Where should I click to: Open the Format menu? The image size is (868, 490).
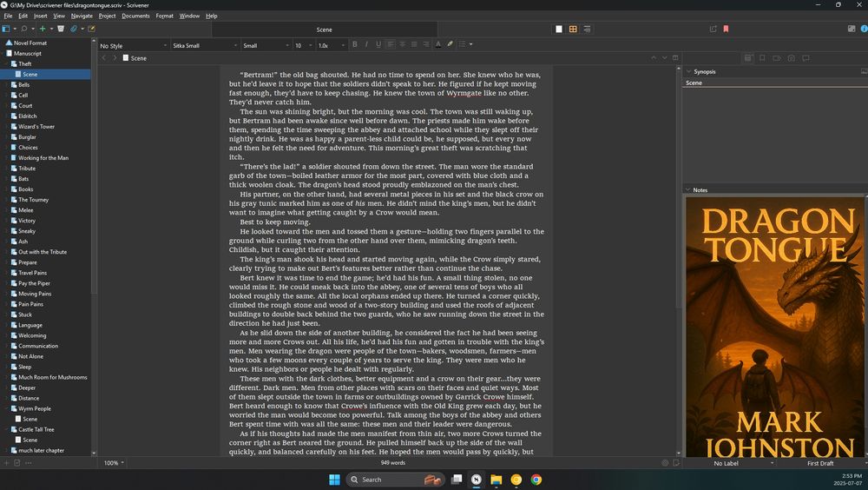(164, 16)
